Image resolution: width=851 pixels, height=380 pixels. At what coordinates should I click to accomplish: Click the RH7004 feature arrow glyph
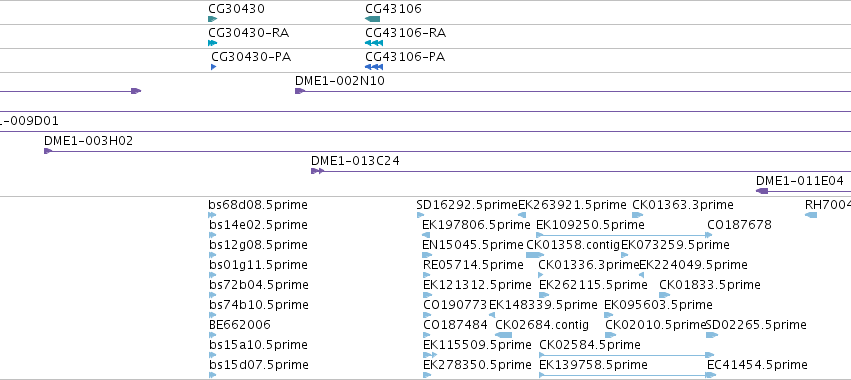point(811,215)
